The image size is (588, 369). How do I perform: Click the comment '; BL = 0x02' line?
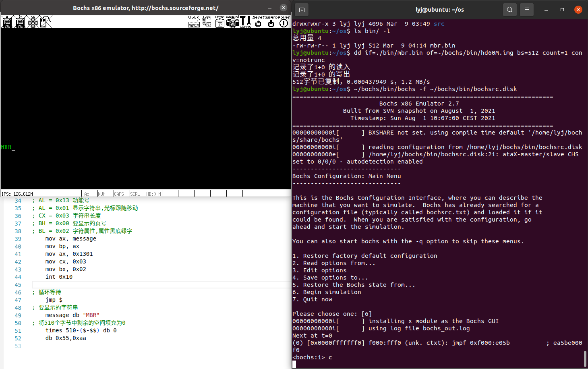[82, 231]
